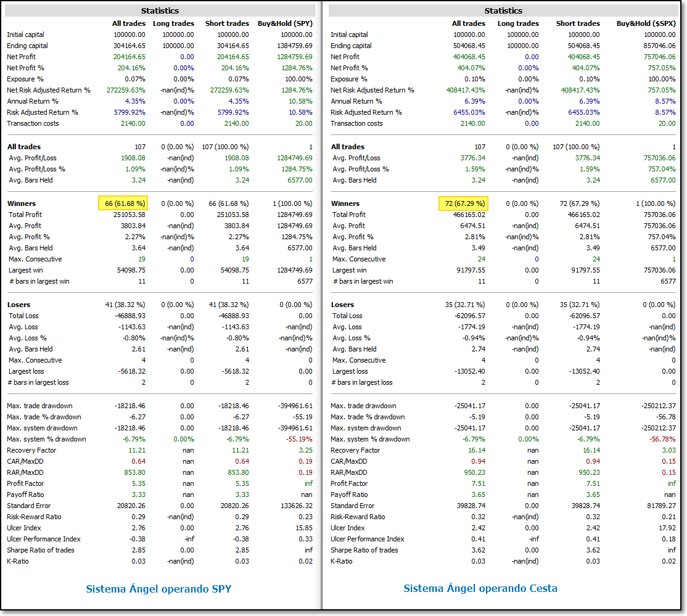Select ending capital value 304164.65 under All trades
Viewport: 687px width, 616px height.
click(x=130, y=46)
